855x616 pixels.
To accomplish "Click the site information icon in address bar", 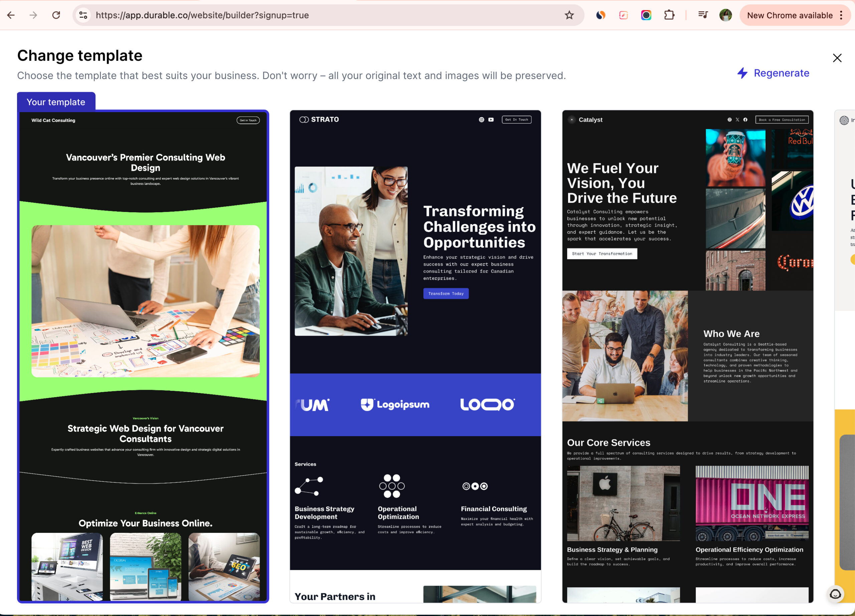I will pos(83,15).
